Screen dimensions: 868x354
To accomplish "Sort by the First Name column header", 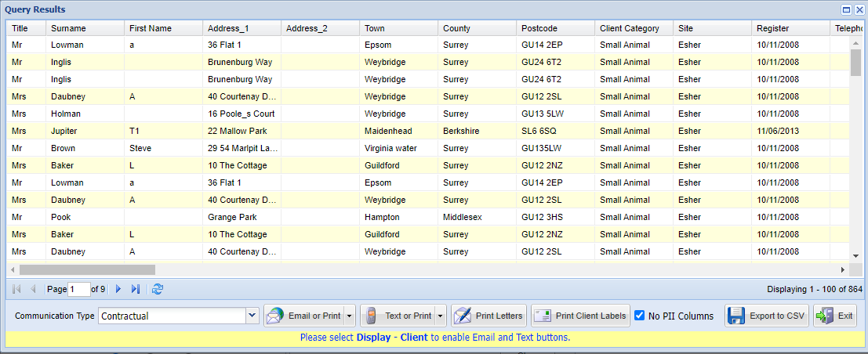I will point(163,28).
